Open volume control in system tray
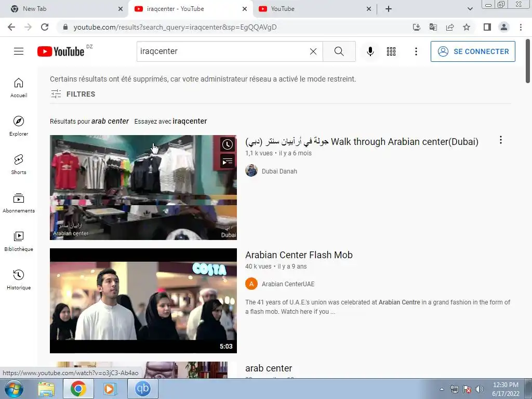532x399 pixels. point(479,389)
